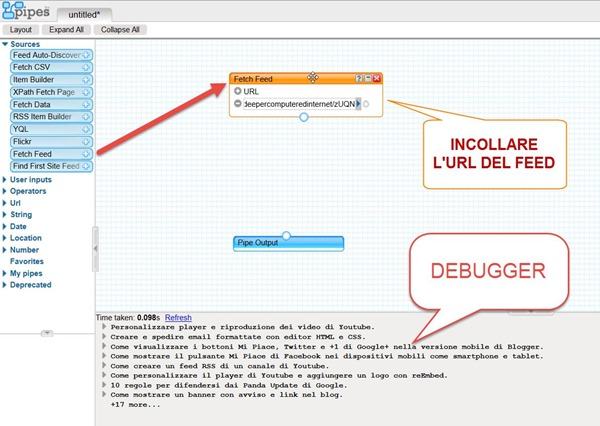Remove the URL entry with minus icon
600x426 pixels.
(238, 104)
